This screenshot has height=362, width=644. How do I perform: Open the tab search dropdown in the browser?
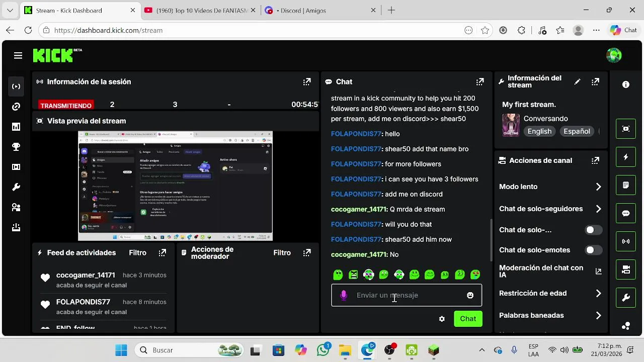10,10
